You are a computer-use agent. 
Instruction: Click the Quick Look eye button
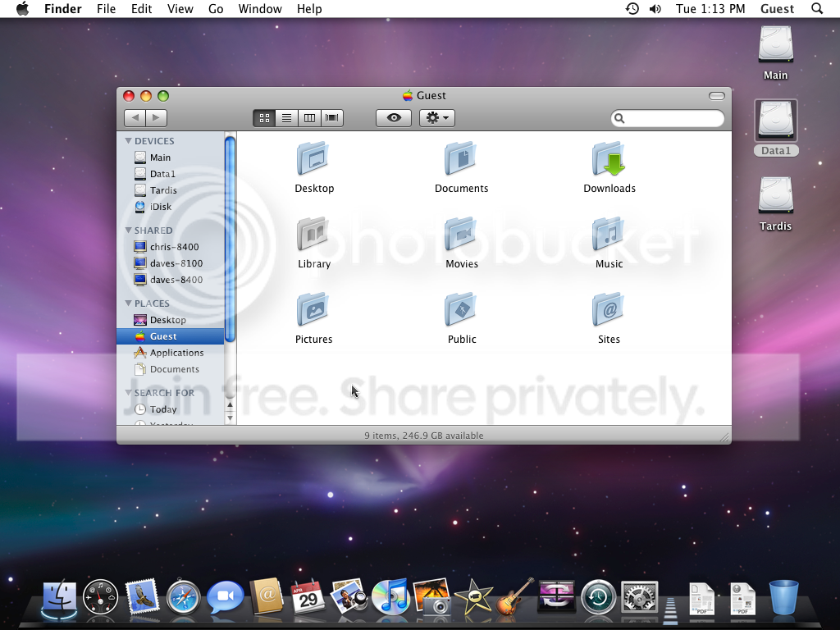394,118
